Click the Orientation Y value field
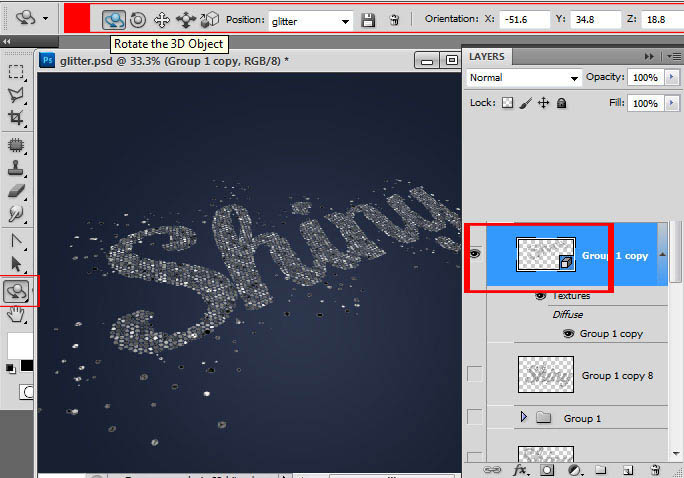 pyautogui.click(x=594, y=20)
